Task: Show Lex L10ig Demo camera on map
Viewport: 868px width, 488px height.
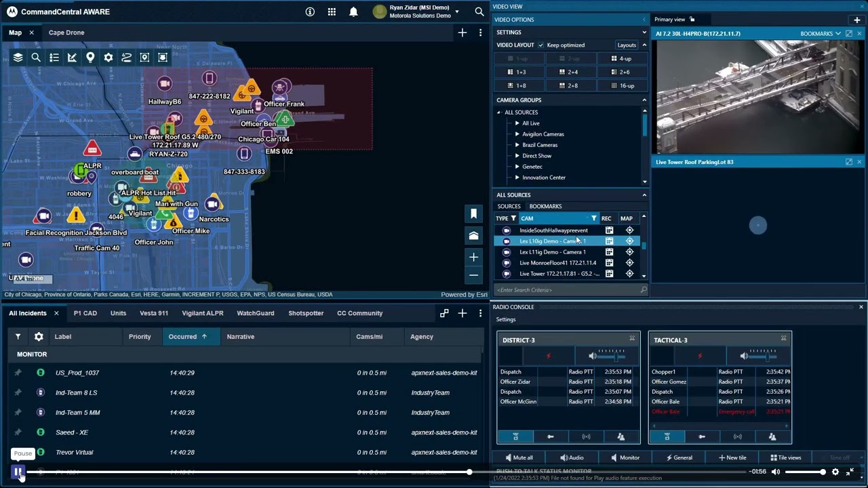Action: point(629,241)
